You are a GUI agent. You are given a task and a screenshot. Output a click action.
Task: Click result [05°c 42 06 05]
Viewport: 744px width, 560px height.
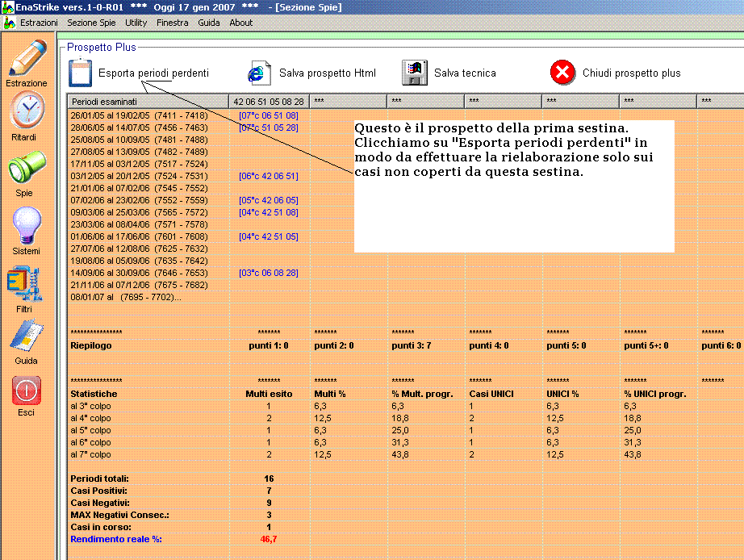[x=269, y=200]
